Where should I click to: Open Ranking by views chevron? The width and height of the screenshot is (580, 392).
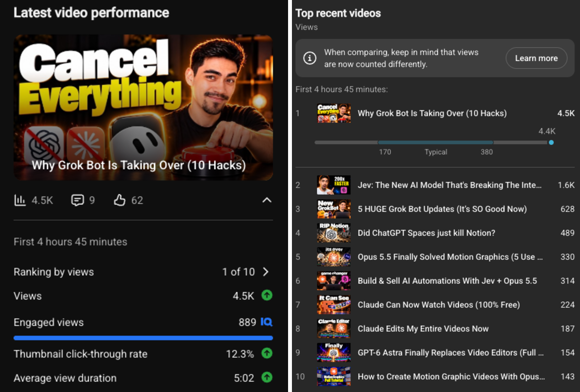pos(266,272)
